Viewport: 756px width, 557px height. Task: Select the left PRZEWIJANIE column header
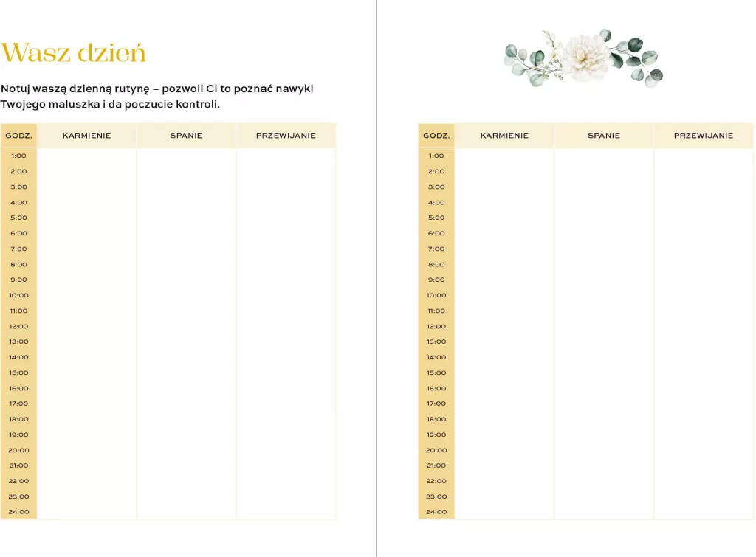click(x=286, y=136)
